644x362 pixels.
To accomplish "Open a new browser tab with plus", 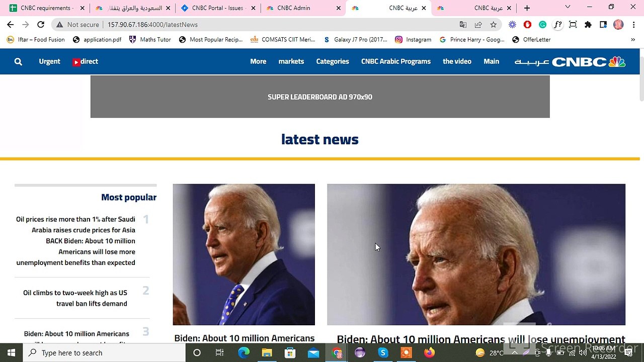I will [x=527, y=8].
